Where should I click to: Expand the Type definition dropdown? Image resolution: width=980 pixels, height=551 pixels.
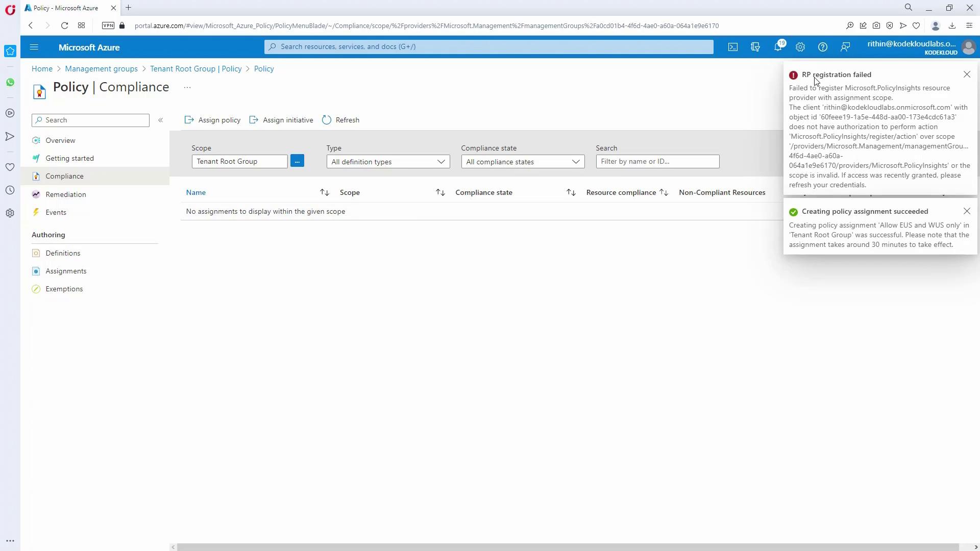point(388,162)
